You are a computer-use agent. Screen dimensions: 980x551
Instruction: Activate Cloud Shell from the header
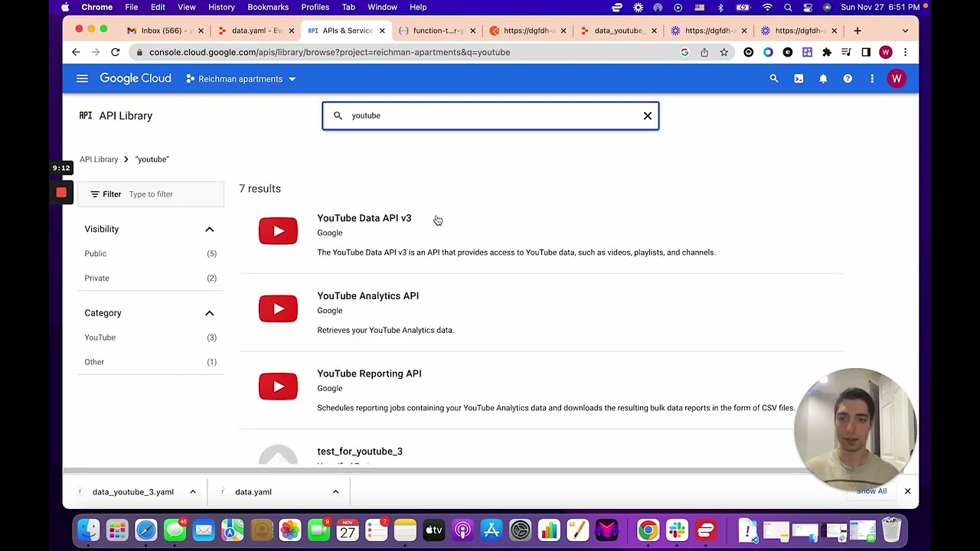(799, 79)
